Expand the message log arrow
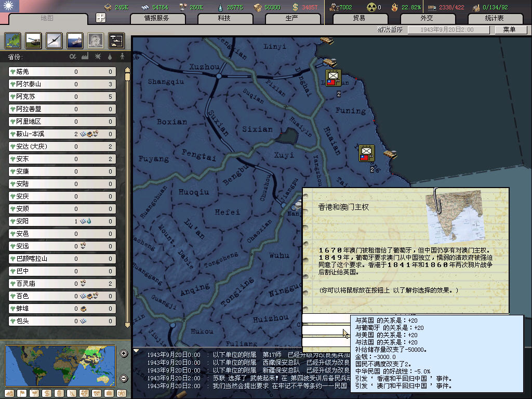 [x=136, y=351]
